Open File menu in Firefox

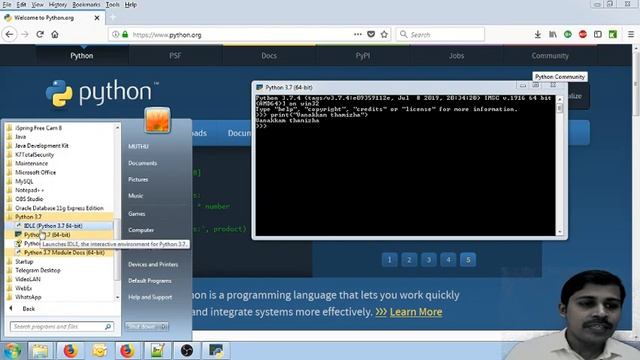(7, 4)
